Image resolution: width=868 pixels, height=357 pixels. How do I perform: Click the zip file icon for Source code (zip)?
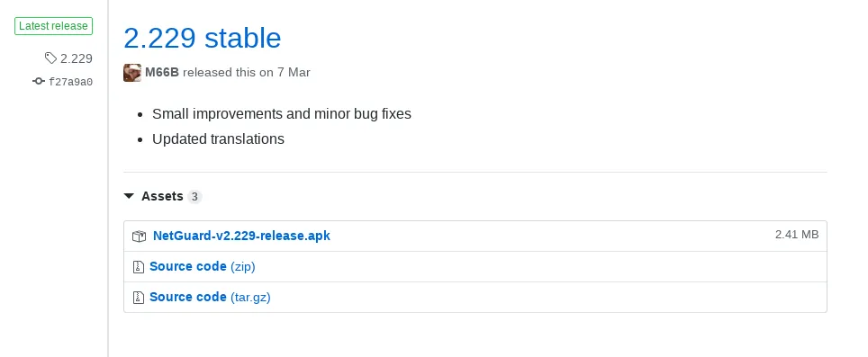click(139, 267)
